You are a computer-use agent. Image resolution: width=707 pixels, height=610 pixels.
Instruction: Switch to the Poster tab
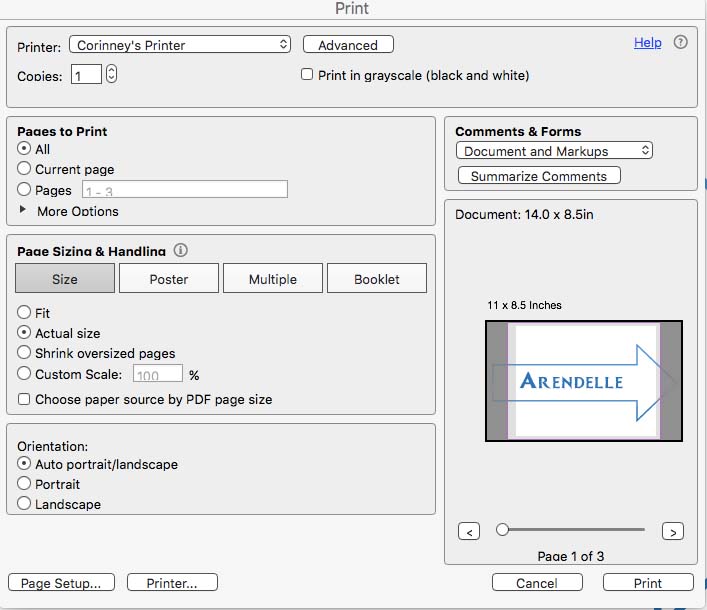pos(169,279)
